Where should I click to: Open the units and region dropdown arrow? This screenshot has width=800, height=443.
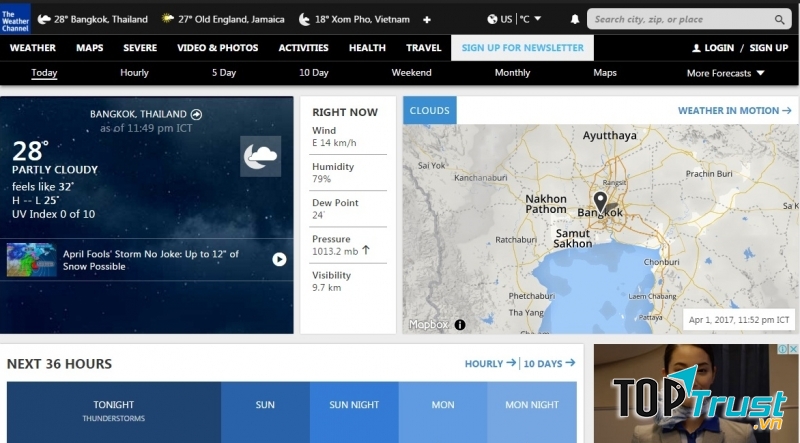pyautogui.click(x=537, y=19)
